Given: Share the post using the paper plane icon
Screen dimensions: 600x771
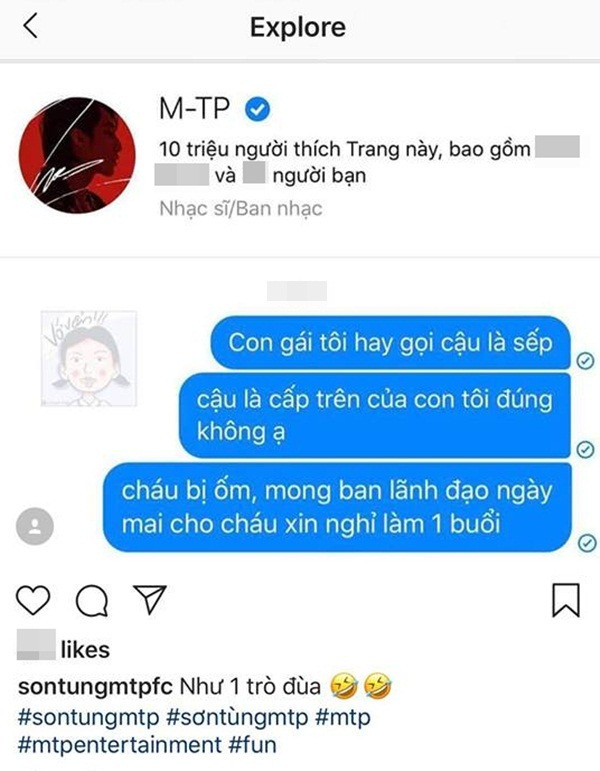Looking at the screenshot, I should pos(150,599).
